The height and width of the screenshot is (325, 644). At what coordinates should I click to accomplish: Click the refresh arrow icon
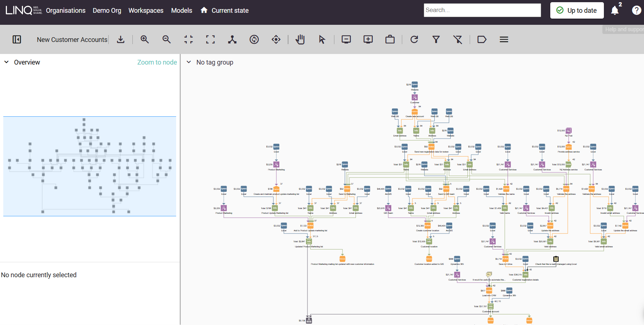[414, 39]
